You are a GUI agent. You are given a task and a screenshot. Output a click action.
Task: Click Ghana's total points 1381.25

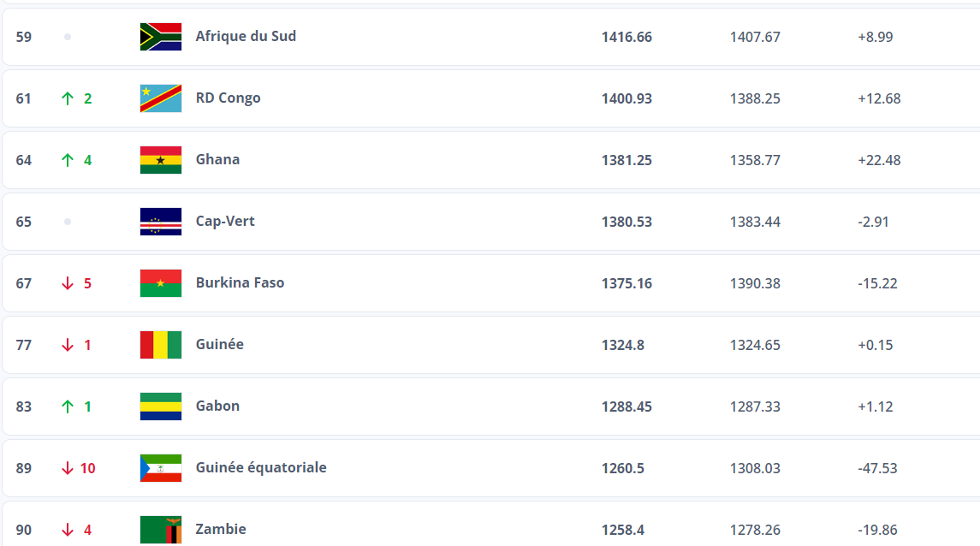tap(627, 160)
